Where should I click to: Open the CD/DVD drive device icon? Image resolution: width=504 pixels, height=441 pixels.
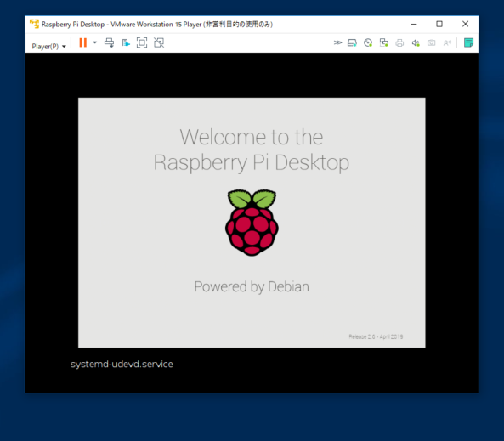[368, 42]
